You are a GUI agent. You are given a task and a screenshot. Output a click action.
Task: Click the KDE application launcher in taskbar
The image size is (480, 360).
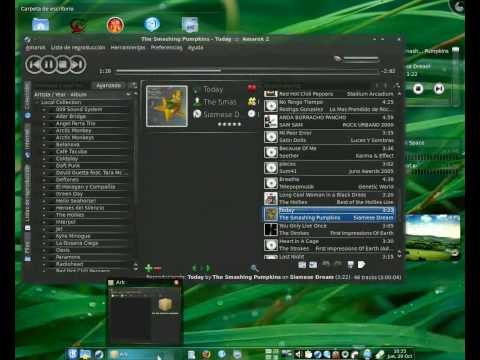73,354
